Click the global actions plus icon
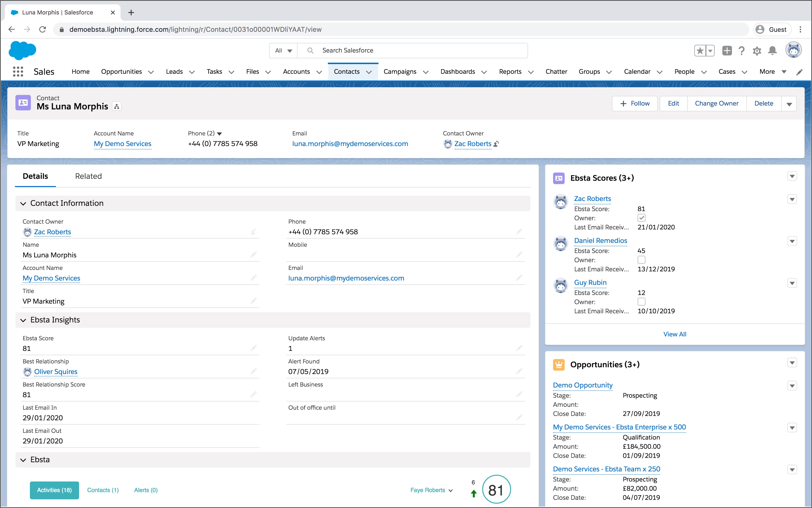Image resolution: width=812 pixels, height=508 pixels. pyautogui.click(x=727, y=51)
